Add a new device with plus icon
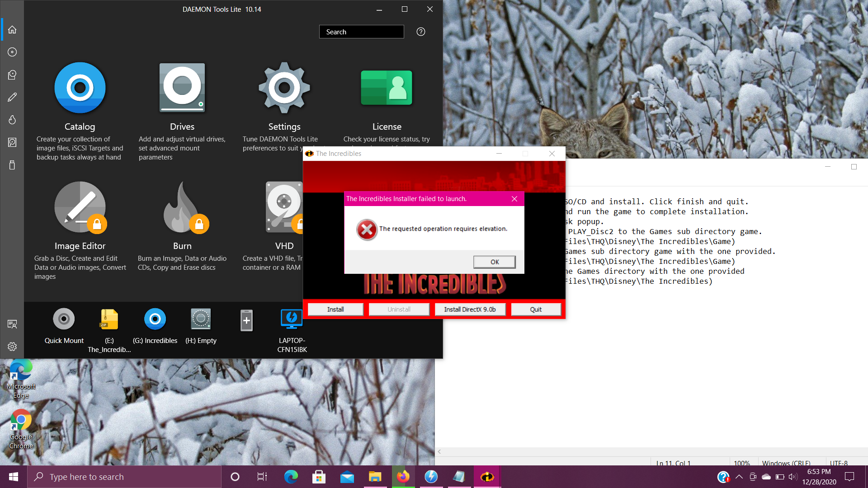Viewport: 868px width, 488px height. (246, 320)
